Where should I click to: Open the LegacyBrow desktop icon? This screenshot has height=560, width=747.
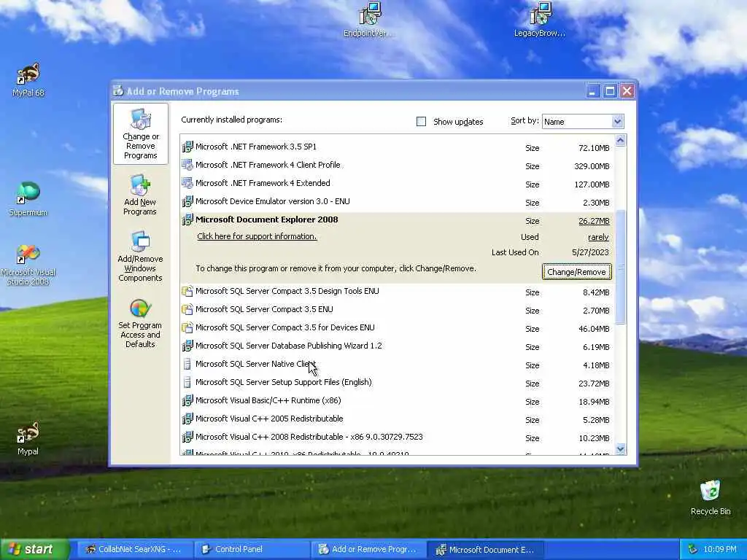point(540,20)
